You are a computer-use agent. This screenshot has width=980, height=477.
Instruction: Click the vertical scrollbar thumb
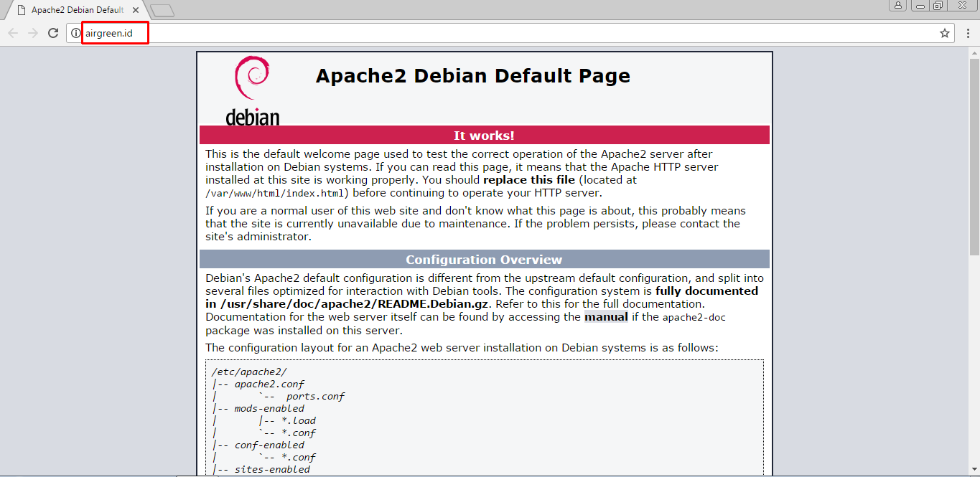coord(974,156)
